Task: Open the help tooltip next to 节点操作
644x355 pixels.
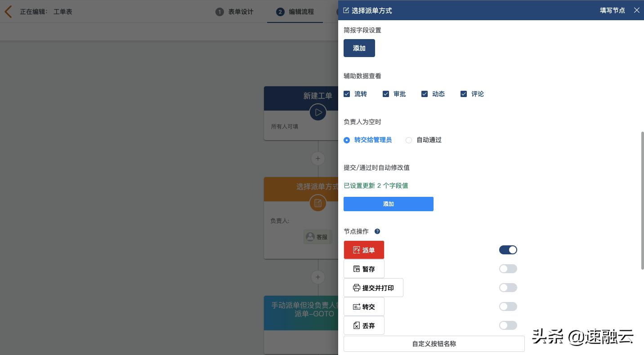Action: (377, 231)
